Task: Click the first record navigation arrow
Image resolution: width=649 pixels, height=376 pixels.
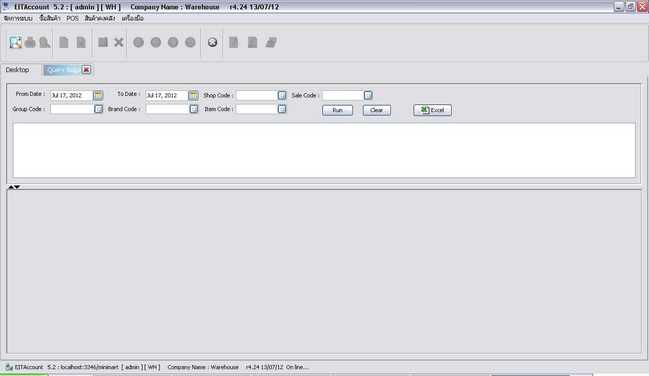Action: pyautogui.click(x=139, y=42)
